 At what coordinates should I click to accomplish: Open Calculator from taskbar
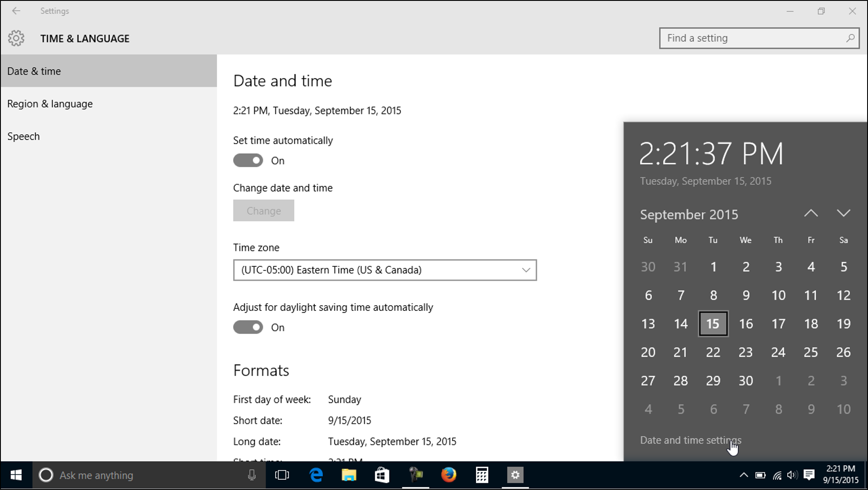pos(482,474)
